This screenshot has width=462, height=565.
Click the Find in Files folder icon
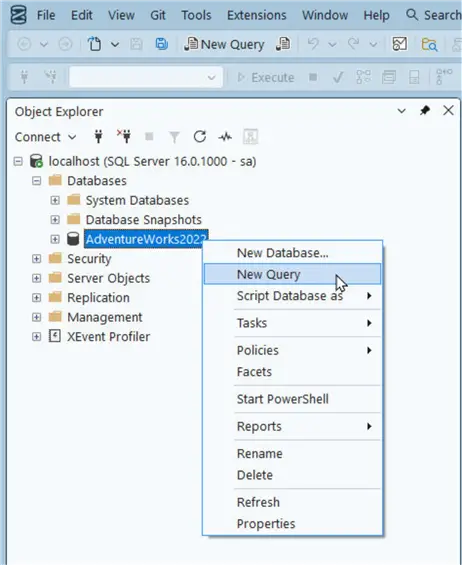point(429,44)
